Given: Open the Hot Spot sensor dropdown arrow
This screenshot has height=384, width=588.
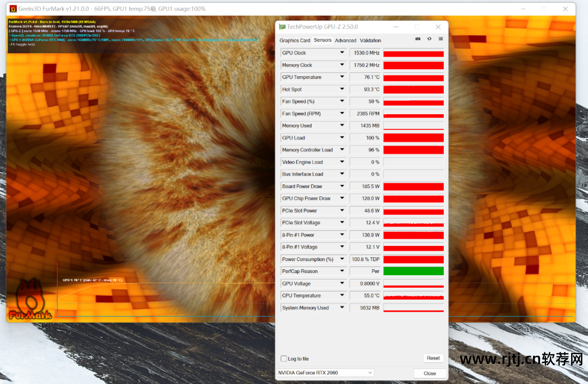Looking at the screenshot, I should (x=342, y=89).
